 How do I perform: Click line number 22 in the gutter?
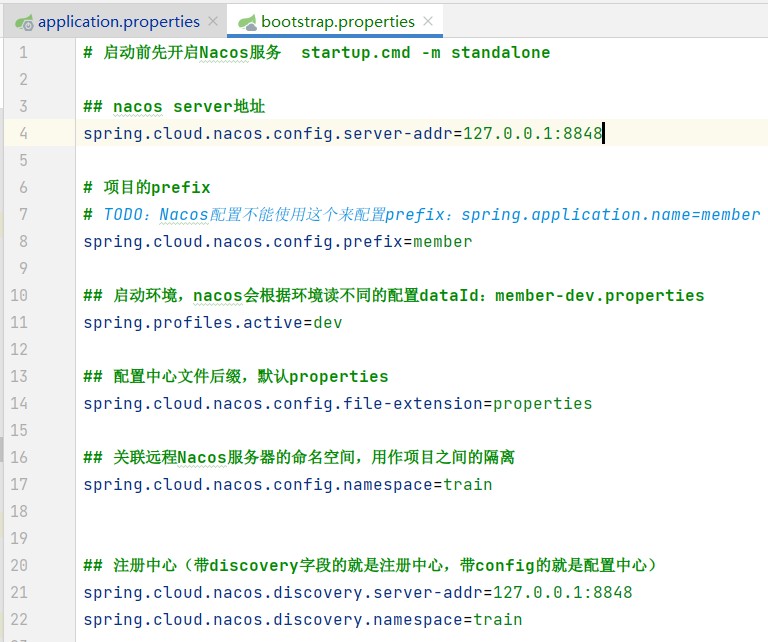[19, 619]
